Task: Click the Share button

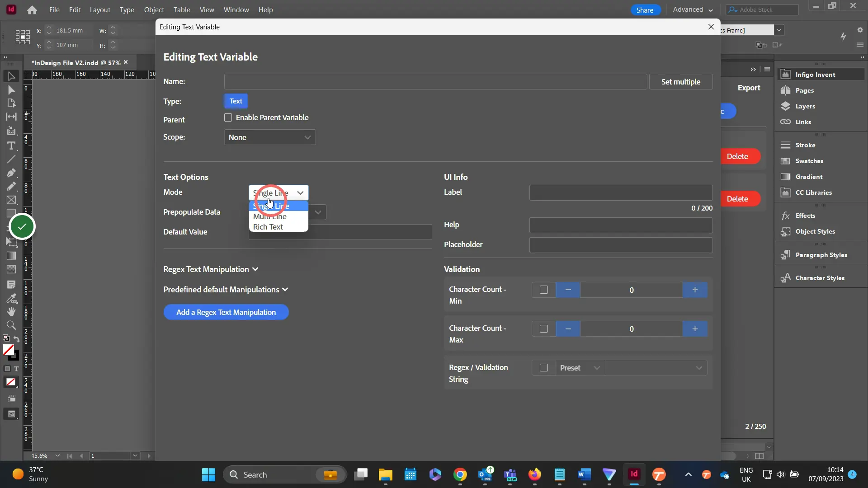Action: [x=645, y=10]
